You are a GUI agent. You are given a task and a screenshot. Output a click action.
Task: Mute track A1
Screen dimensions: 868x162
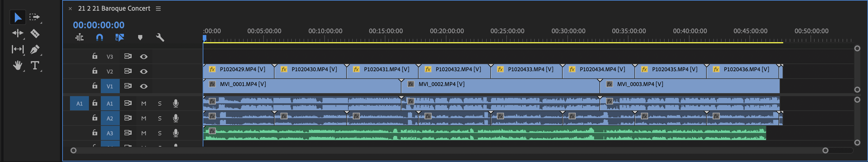pyautogui.click(x=143, y=104)
